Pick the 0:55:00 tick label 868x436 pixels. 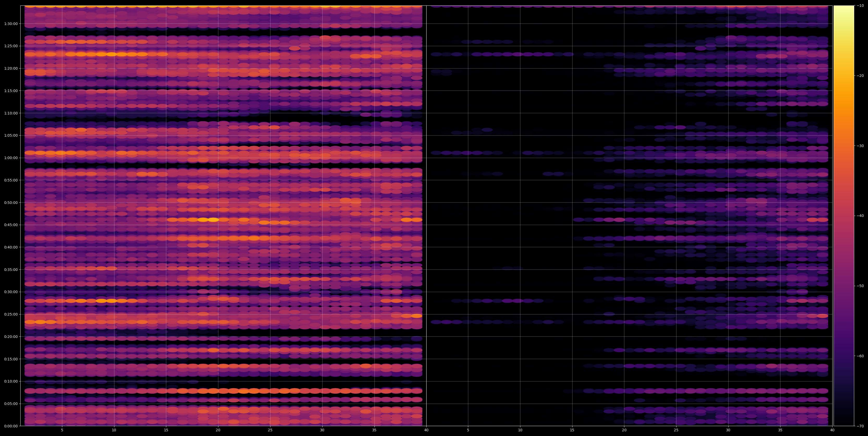(x=11, y=180)
